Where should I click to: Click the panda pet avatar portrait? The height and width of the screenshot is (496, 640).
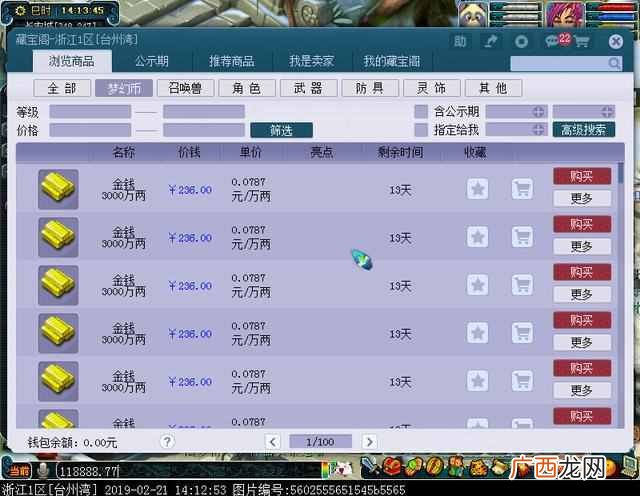coord(473,14)
